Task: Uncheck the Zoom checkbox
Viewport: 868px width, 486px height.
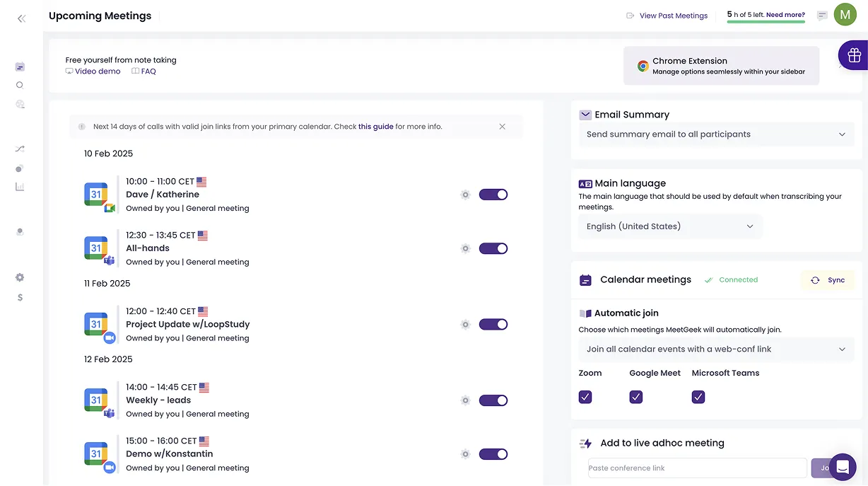Action: [x=585, y=397]
